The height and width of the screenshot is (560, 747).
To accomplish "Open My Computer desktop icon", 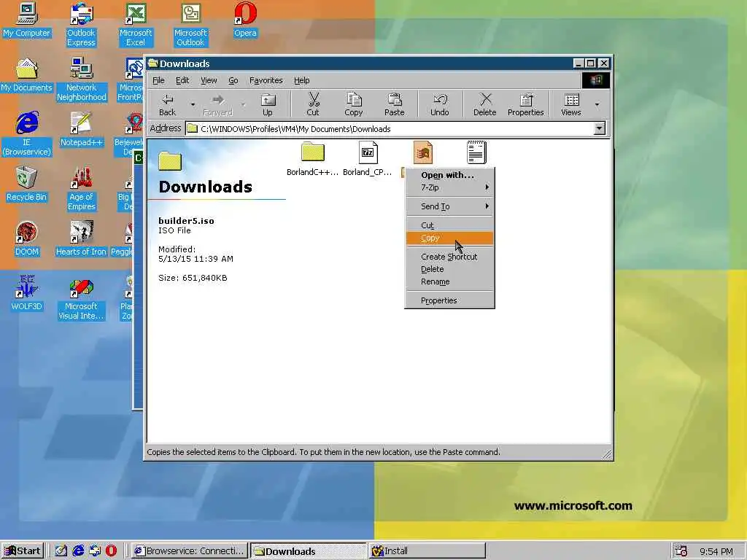I will pos(26,20).
